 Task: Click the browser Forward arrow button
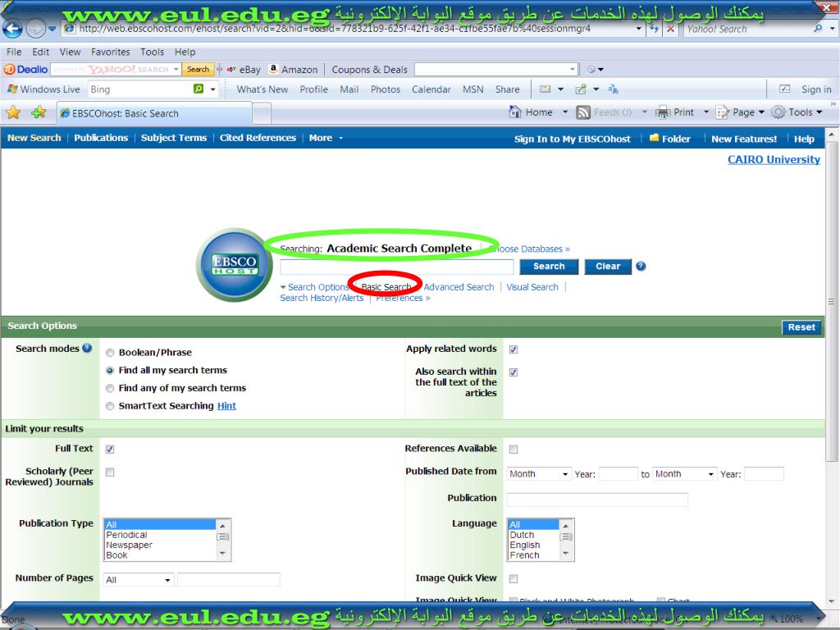click(x=35, y=29)
